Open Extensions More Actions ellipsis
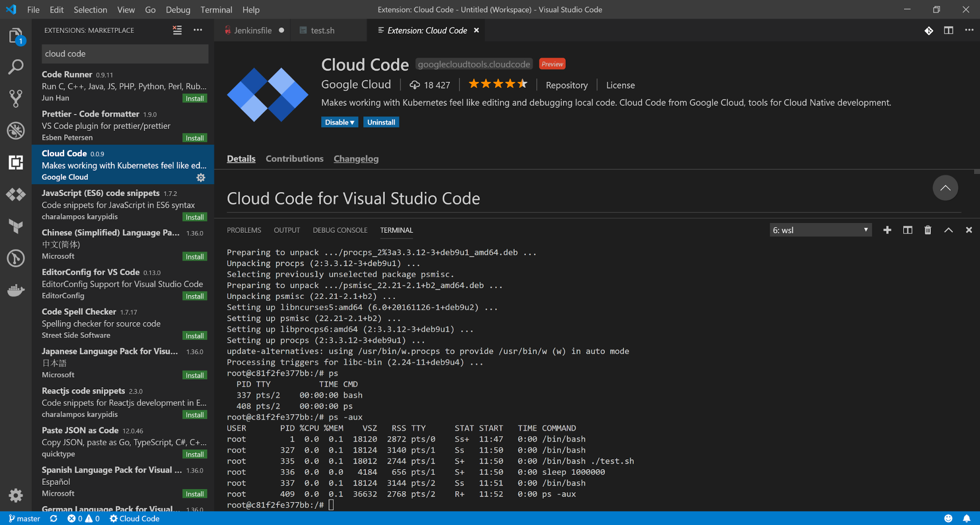Image resolution: width=980 pixels, height=525 pixels. coord(198,30)
